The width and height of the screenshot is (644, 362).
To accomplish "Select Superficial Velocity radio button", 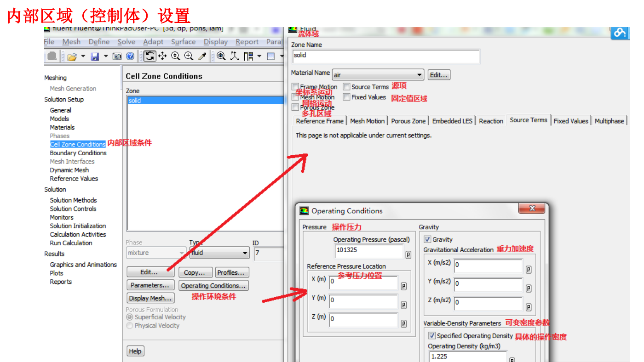I will click(x=130, y=317).
